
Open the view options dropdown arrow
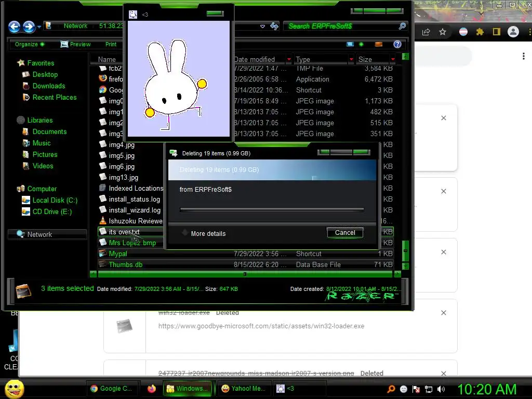[x=361, y=44]
